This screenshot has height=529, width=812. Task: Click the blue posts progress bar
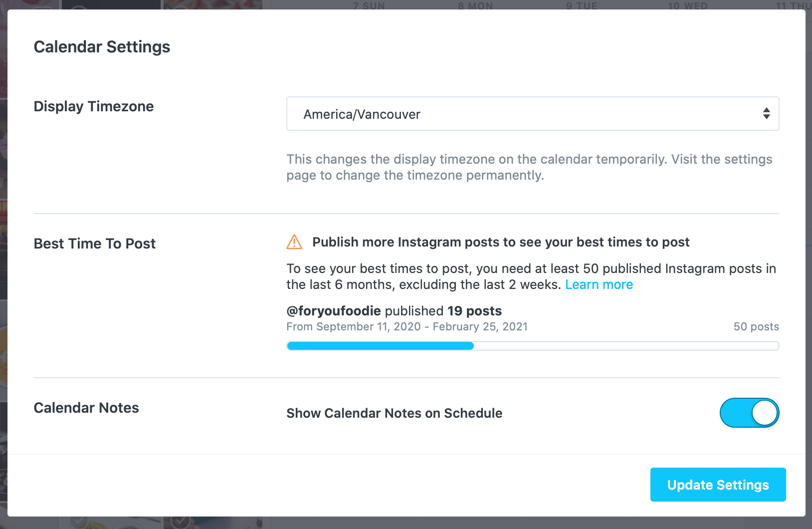click(x=533, y=346)
